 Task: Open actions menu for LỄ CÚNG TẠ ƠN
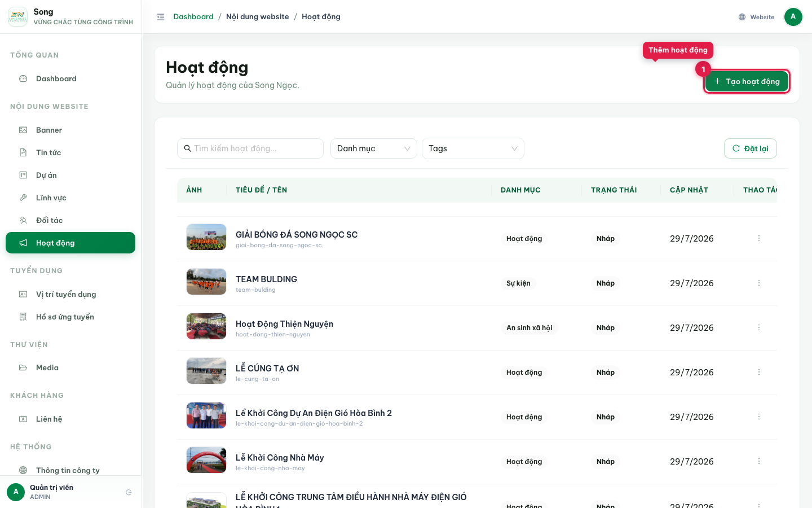pyautogui.click(x=759, y=372)
